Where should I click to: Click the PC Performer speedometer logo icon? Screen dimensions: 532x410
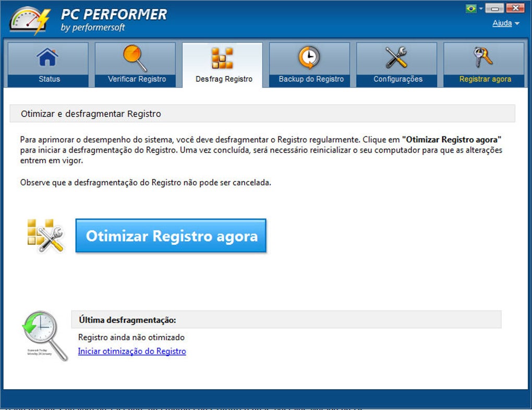click(30, 21)
